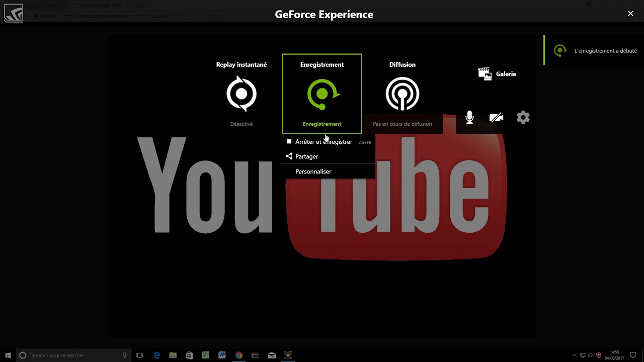Select Arrêter et enregistrer
This screenshot has height=362, width=644.
click(x=329, y=142)
